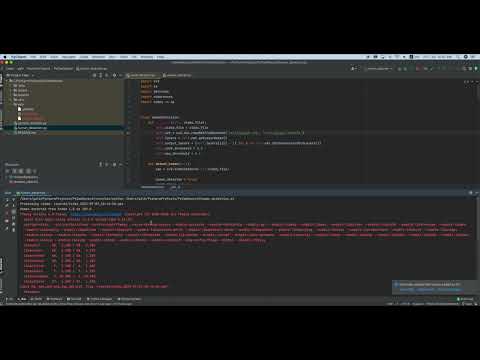480x360 pixels.
Task: Click collapse all icon in Project panel header
Action: [107, 75]
